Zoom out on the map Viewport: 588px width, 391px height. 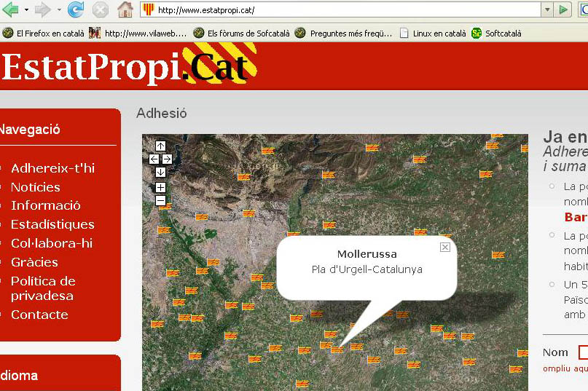tap(160, 200)
